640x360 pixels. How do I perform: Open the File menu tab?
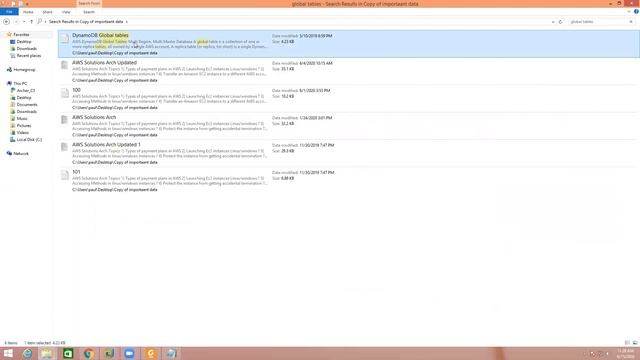[x=9, y=12]
